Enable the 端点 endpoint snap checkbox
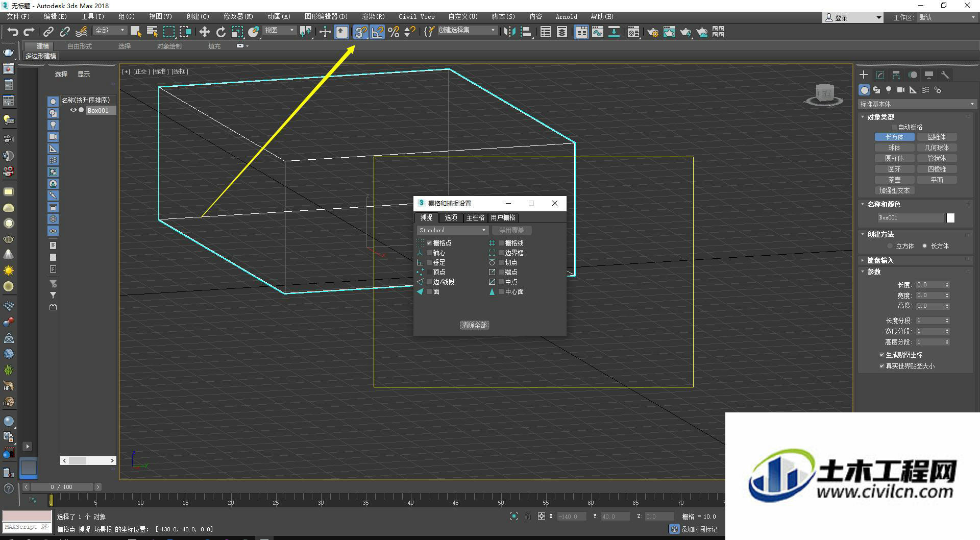This screenshot has width=980, height=540. (501, 272)
